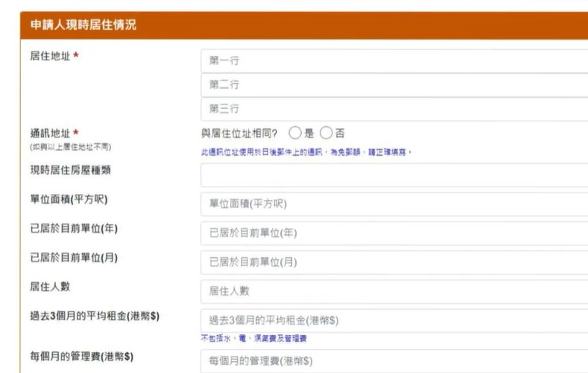Click into the 已居於目前單位(月) input
The height and width of the screenshot is (373, 588).
click(393, 263)
